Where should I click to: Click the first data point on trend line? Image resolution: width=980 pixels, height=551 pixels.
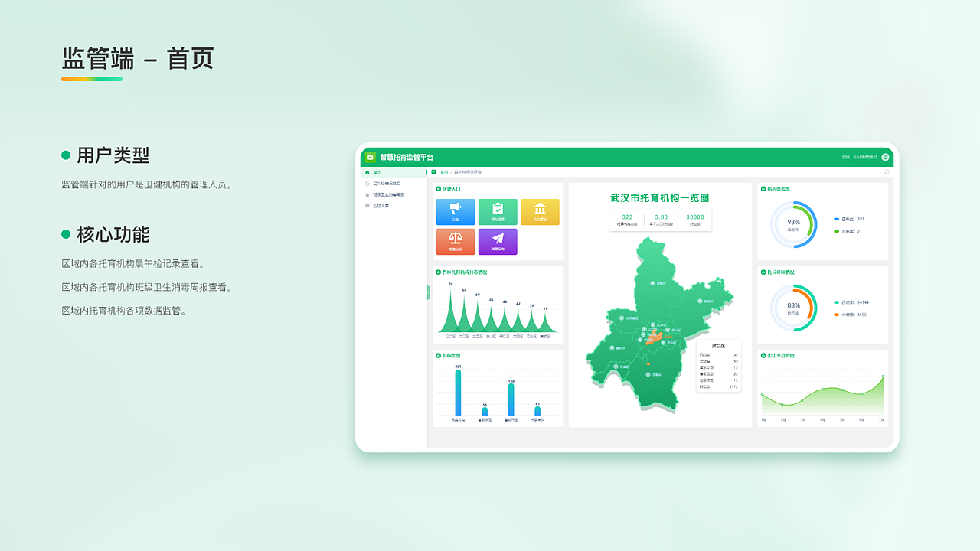click(763, 394)
